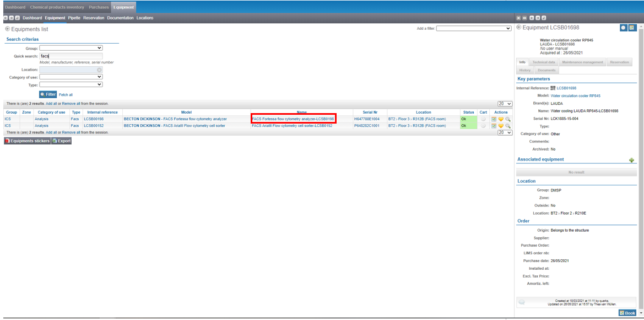Expand the Add a filter dropdown
This screenshot has width=644, height=320.
[474, 29]
